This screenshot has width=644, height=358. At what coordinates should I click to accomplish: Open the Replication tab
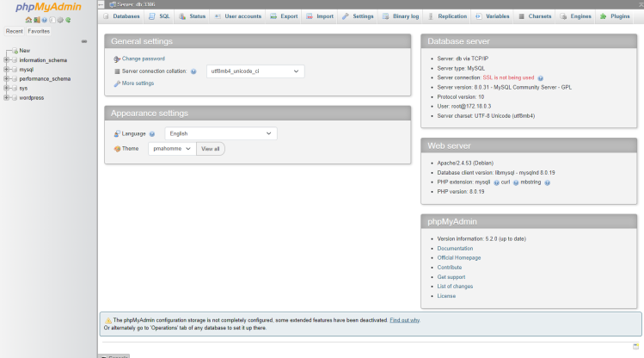[447, 16]
